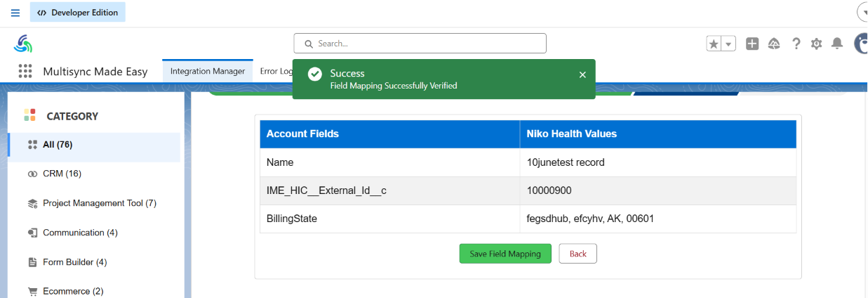The image size is (868, 298).
Task: Select the Communication (4) category
Action: pos(94,233)
